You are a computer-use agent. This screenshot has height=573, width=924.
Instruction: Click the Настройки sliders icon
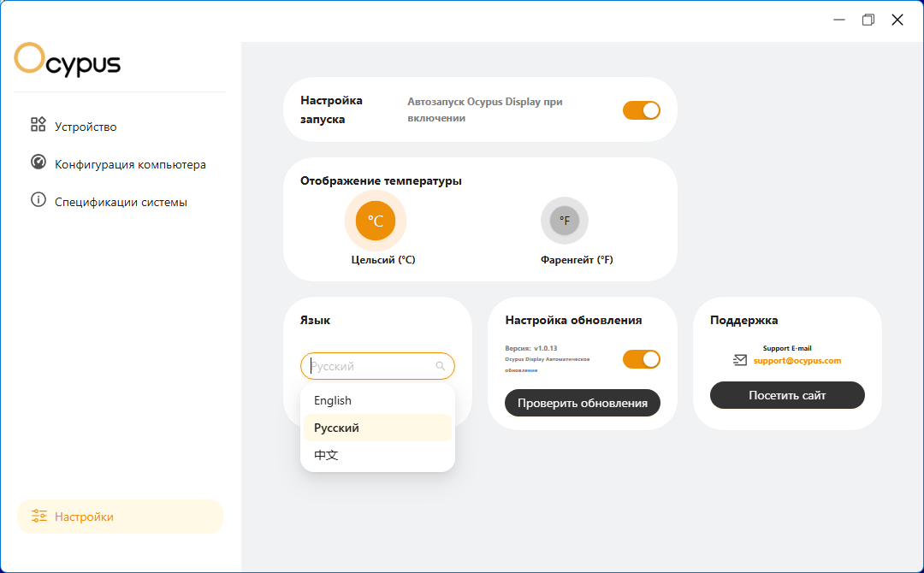39,516
